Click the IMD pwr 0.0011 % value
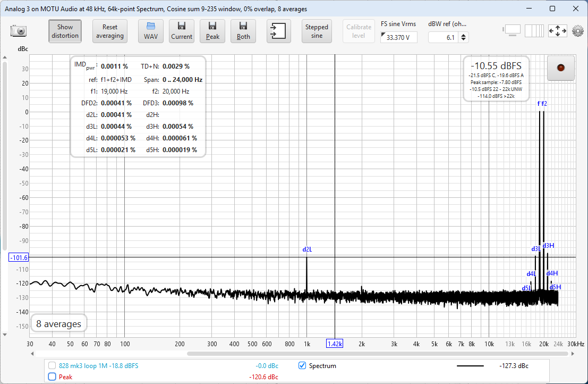The image size is (588, 384). [x=114, y=66]
